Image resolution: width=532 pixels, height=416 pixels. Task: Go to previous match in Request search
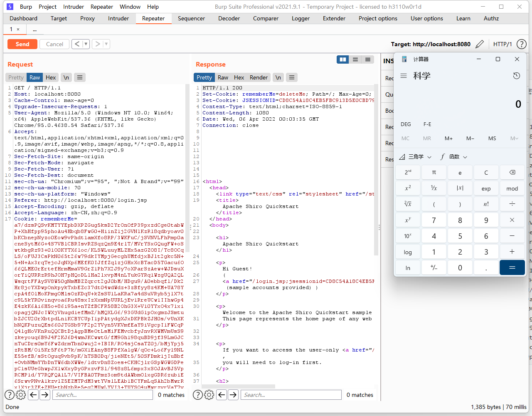click(34, 395)
